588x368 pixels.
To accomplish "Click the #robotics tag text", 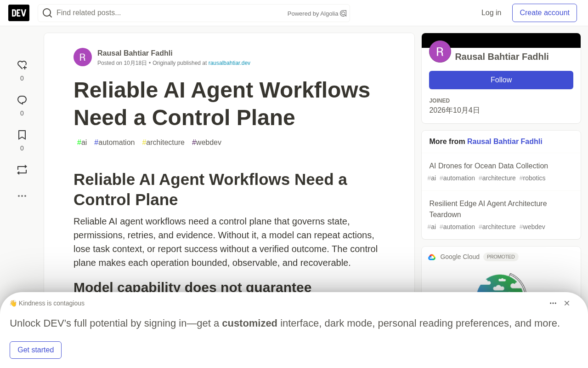I will tap(532, 178).
